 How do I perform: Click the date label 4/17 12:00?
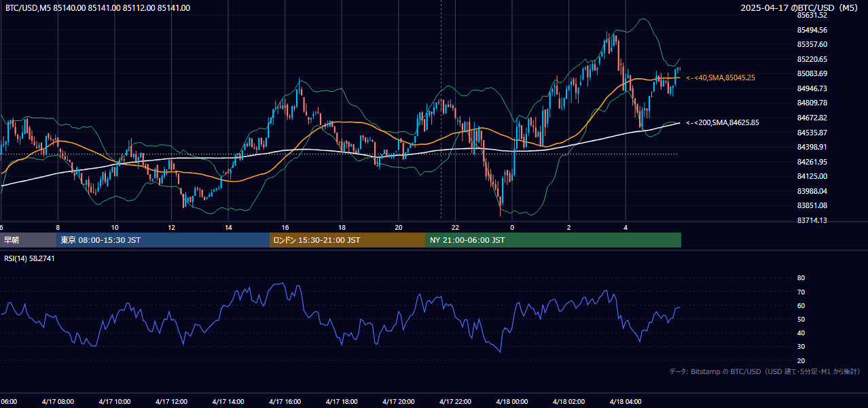pos(171,402)
